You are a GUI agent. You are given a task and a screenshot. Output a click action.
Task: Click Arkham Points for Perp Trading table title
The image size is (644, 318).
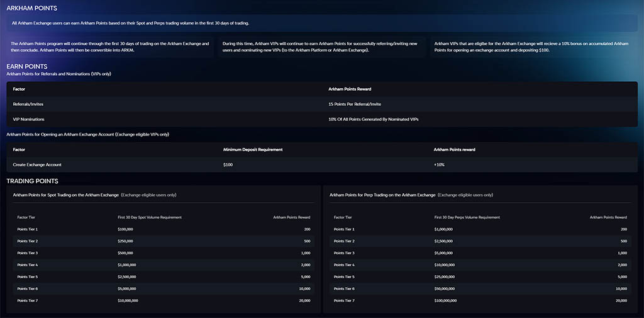[382, 195]
